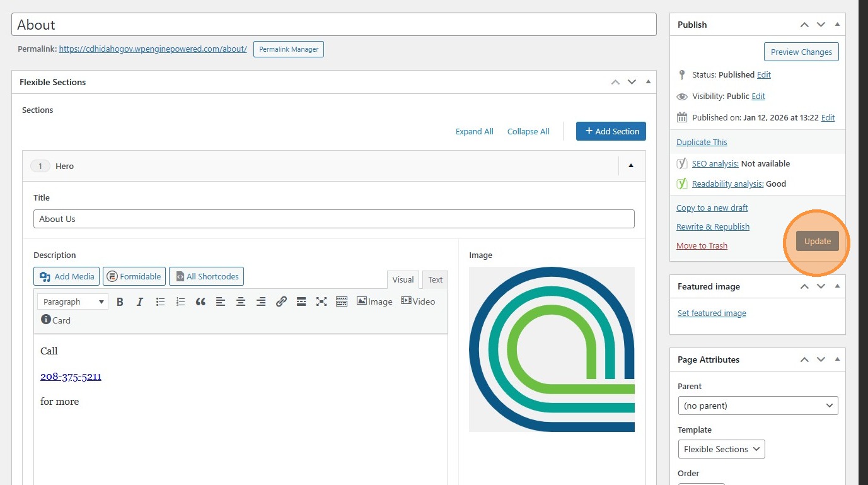This screenshot has width=868, height=485.
Task: Open the Parent page dropdown
Action: [x=758, y=406]
